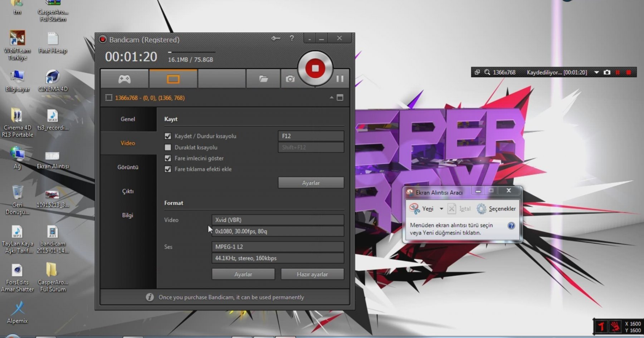
Task: Capture image via recording bar camera icon
Action: (607, 72)
